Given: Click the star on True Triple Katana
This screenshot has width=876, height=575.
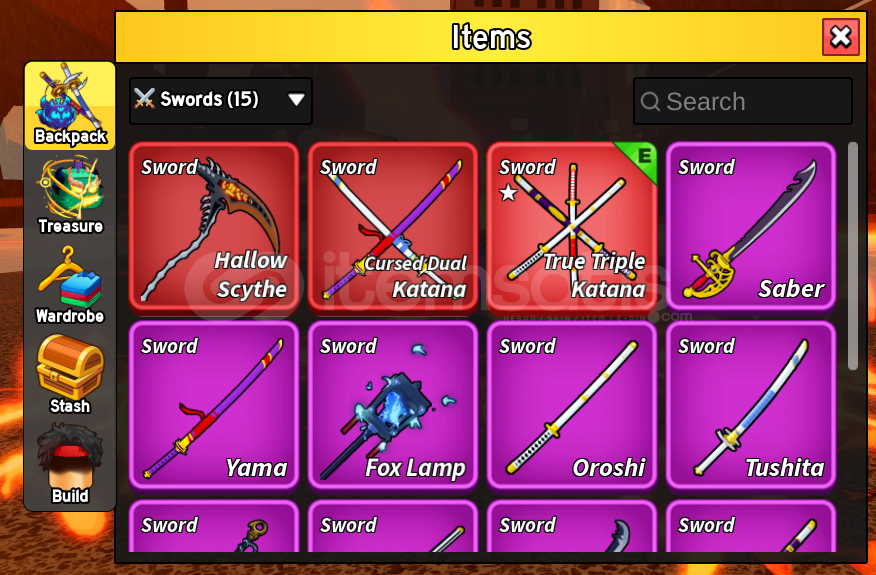Looking at the screenshot, I should [508, 193].
